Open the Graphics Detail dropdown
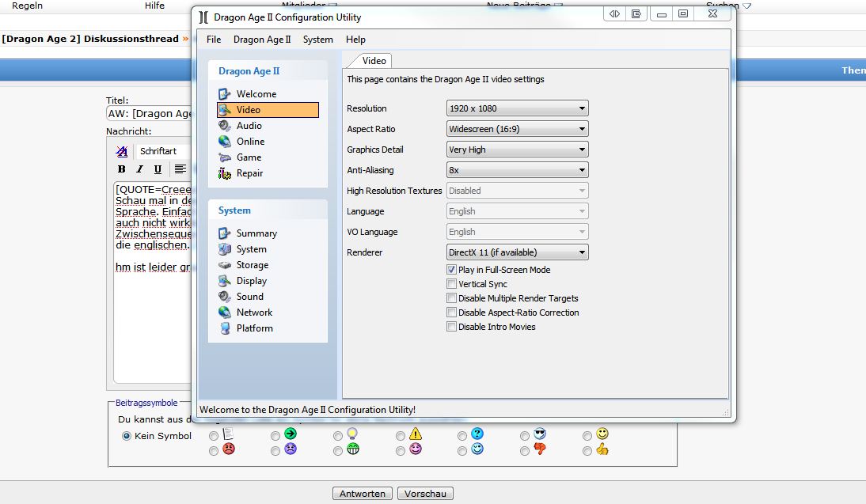Viewport: 866px width, 504px height. [x=517, y=149]
